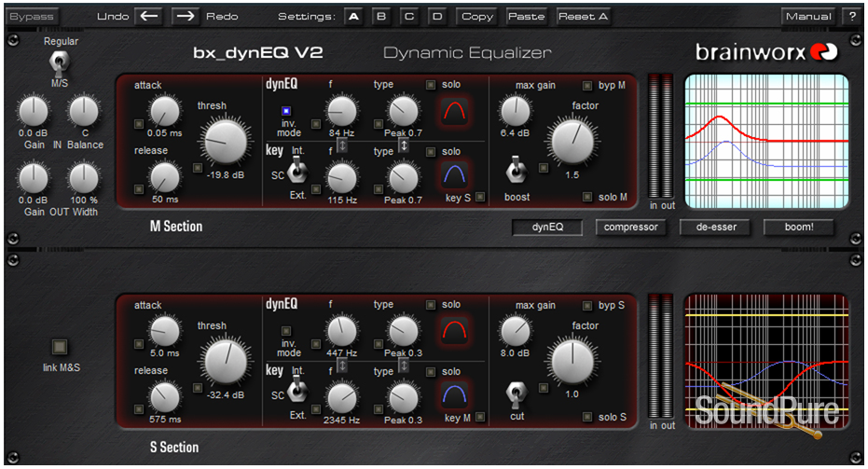The width and height of the screenshot is (868, 469).
Task: Flip the S section SC Int/Ext switch
Action: click(x=297, y=390)
